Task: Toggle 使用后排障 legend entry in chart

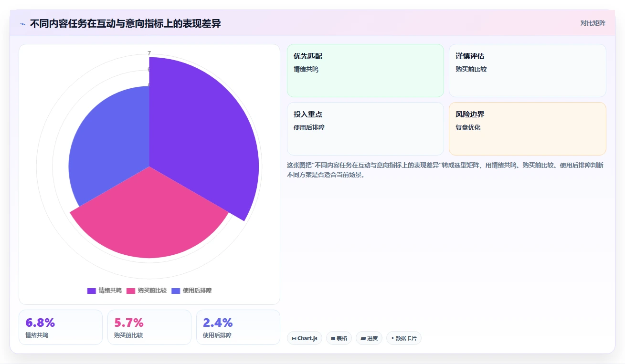Action: 191,291
